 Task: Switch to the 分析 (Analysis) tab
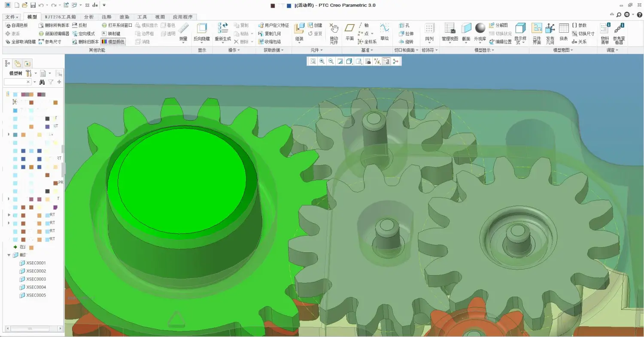(89, 17)
